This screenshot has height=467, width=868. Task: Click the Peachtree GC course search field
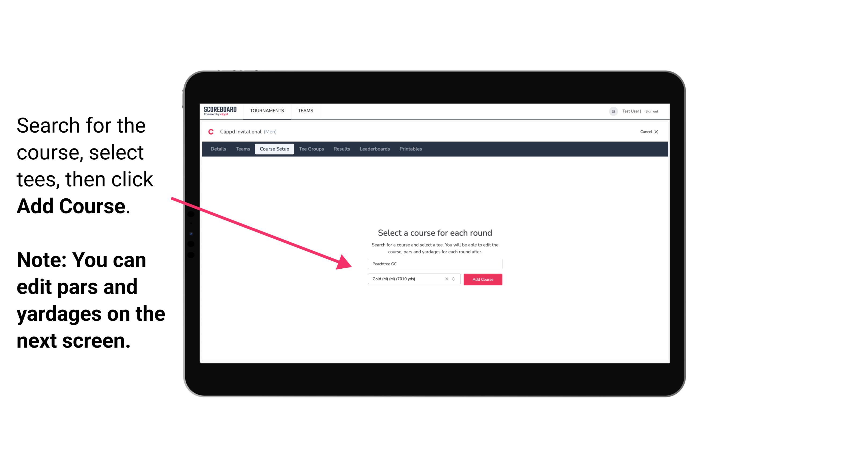click(x=435, y=264)
